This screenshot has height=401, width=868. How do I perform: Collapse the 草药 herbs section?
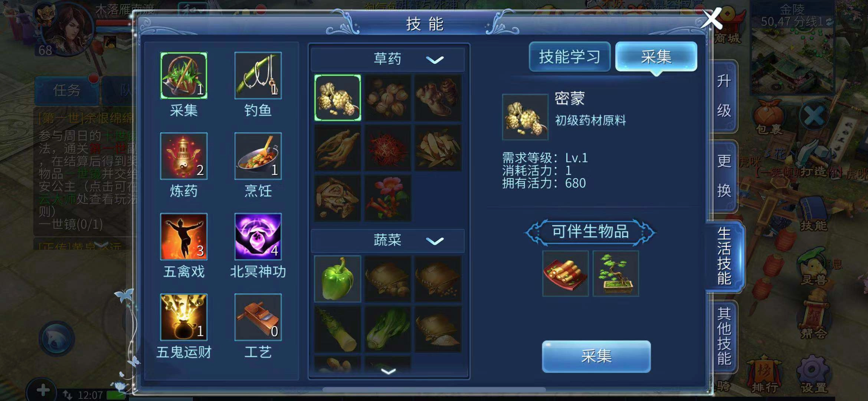(x=435, y=59)
